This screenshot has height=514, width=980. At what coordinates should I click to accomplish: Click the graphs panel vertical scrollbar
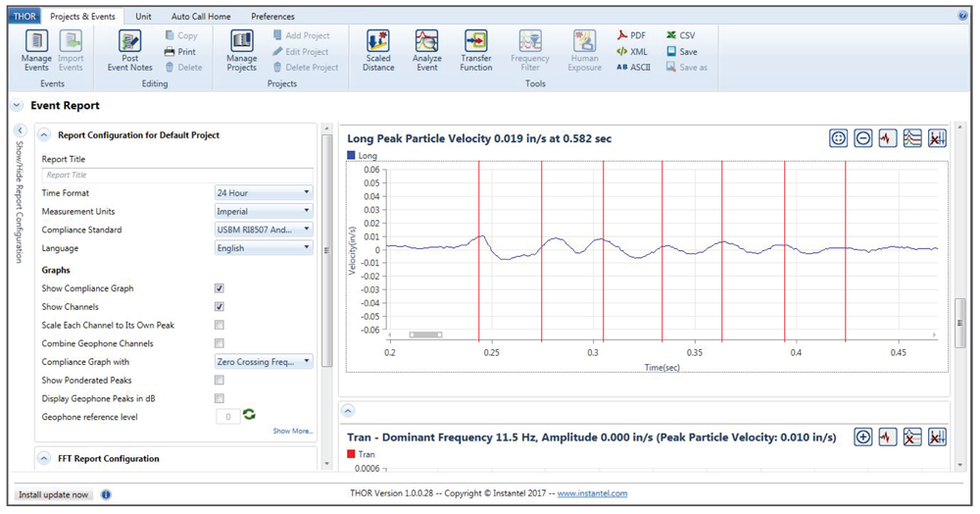(960, 324)
